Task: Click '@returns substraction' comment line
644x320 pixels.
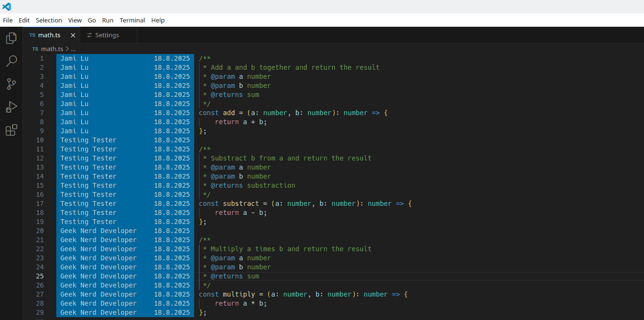Action: click(249, 185)
